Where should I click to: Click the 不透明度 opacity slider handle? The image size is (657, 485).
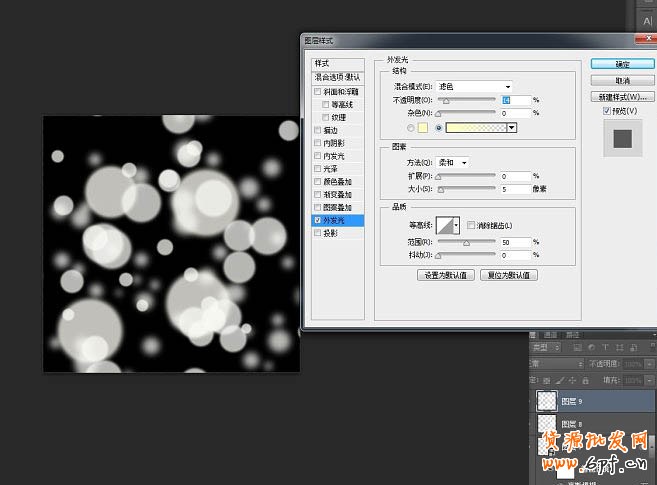pos(446,101)
